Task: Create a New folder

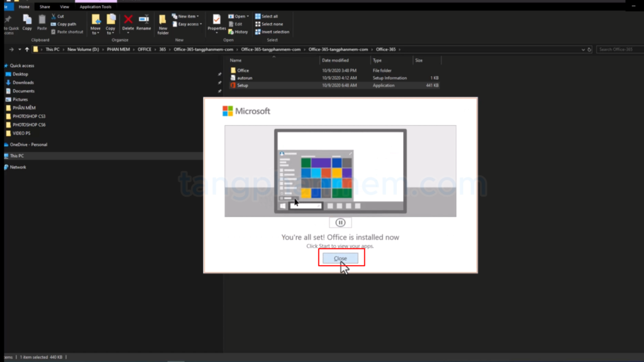Action: [x=163, y=25]
